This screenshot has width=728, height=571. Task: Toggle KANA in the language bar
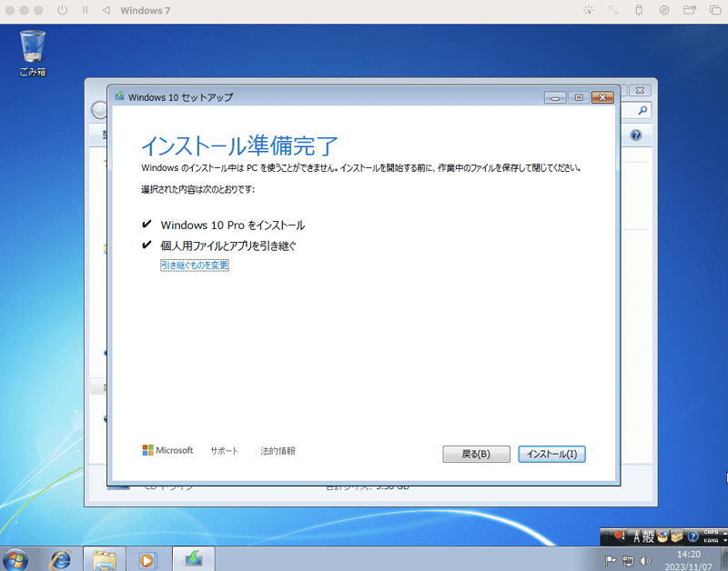pos(711,540)
